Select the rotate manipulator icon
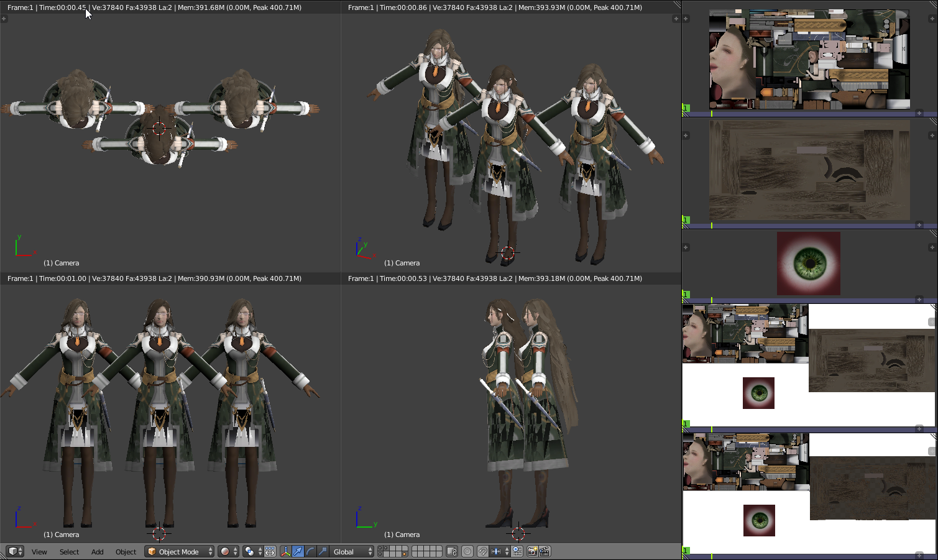Screen dimensions: 938x560 310,552
